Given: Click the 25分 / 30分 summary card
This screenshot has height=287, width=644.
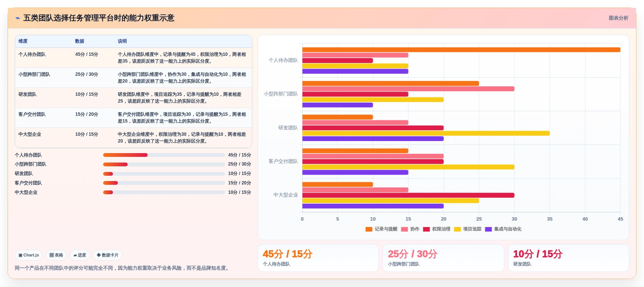Looking at the screenshot, I should pyautogui.click(x=443, y=258).
